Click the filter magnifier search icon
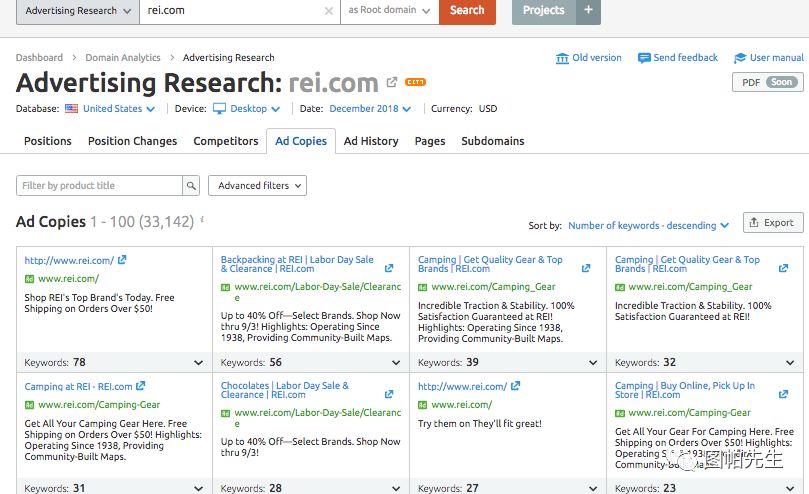809x494 pixels. (191, 186)
